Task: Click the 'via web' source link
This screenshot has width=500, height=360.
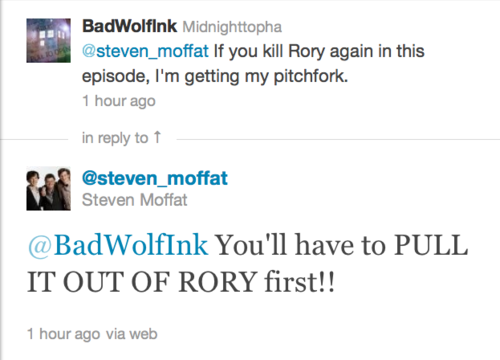Action: 132,334
